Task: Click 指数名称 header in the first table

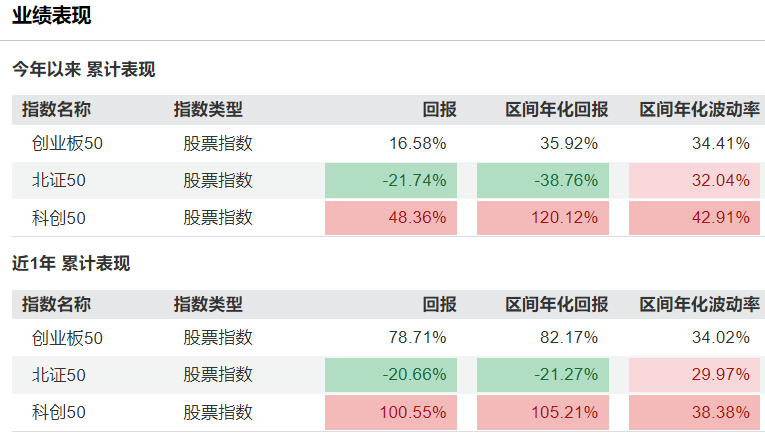Action: pos(56,109)
